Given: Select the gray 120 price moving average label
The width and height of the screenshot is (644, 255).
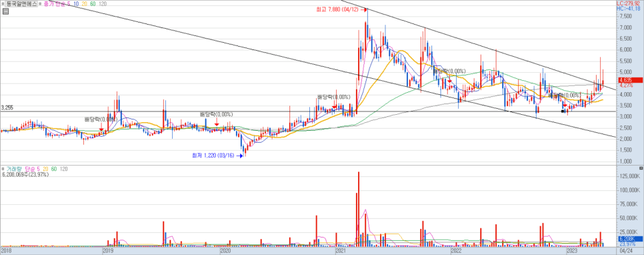Looking at the screenshot, I should click(x=103, y=3).
